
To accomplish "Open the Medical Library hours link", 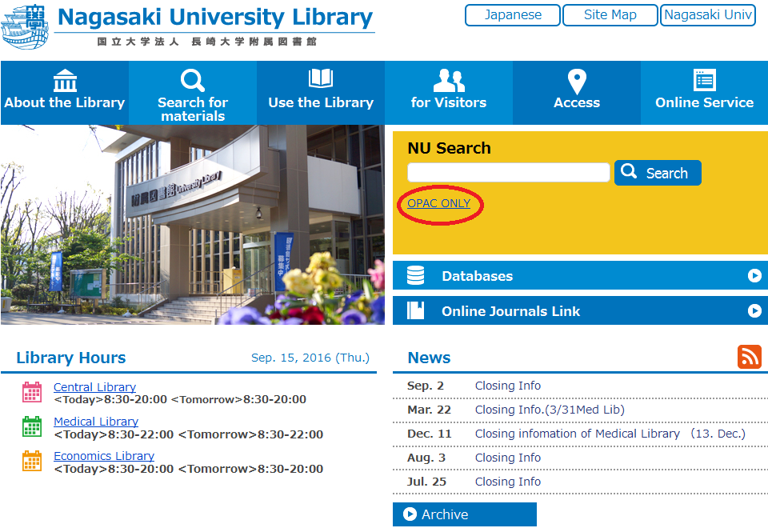I will (96, 422).
